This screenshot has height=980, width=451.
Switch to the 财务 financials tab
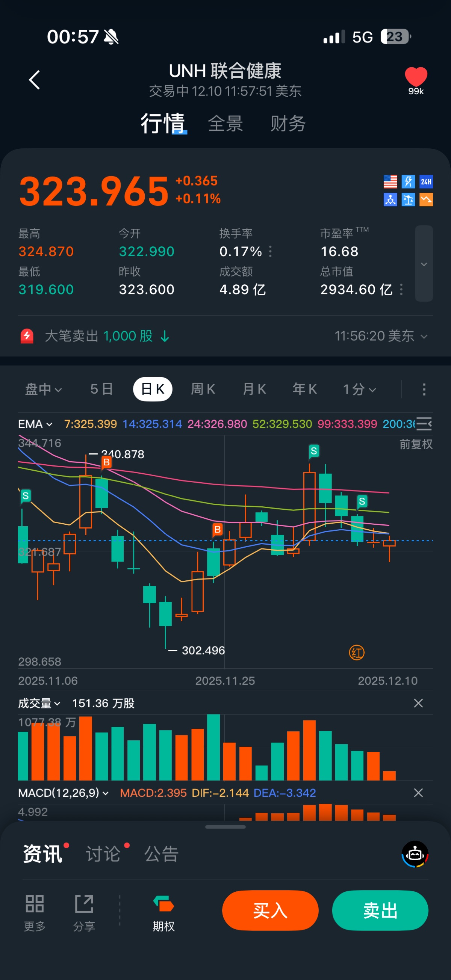(x=288, y=124)
